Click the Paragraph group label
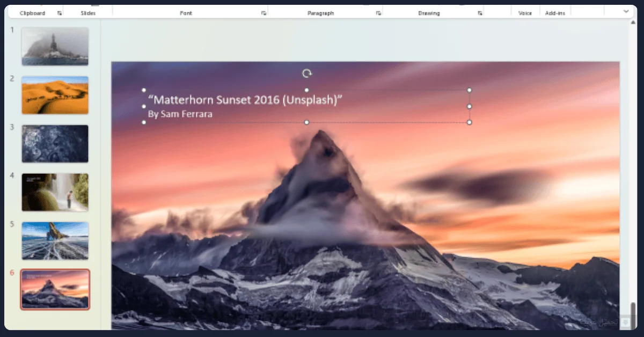This screenshot has height=337, width=644. click(320, 13)
